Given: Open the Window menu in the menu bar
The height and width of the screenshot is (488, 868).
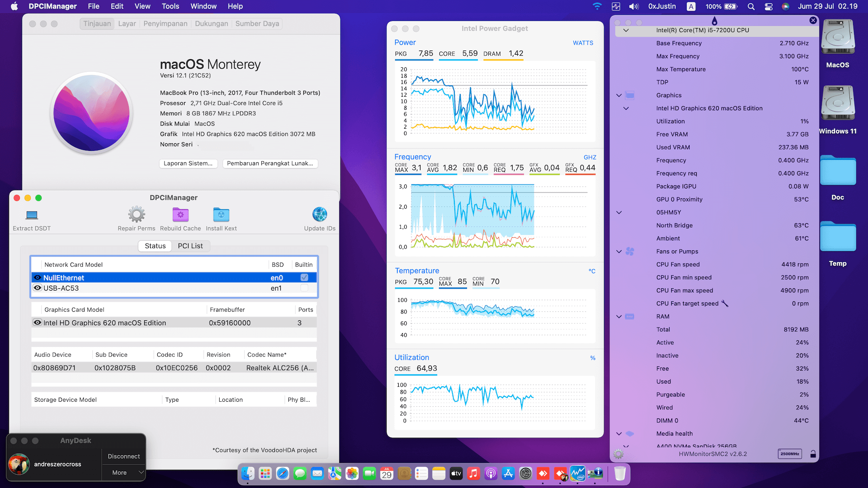Looking at the screenshot, I should [203, 6].
